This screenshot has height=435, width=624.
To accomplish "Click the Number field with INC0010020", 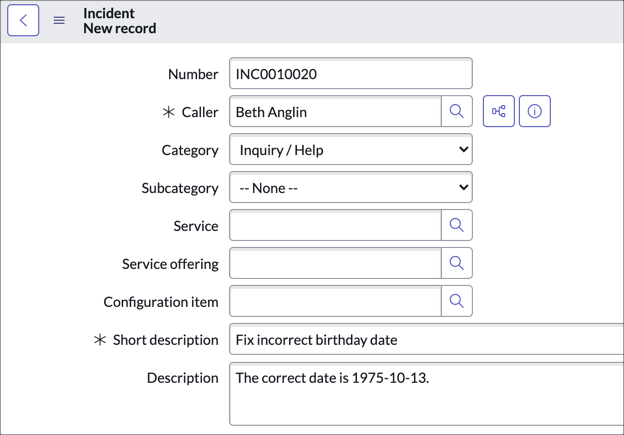I will pos(351,74).
